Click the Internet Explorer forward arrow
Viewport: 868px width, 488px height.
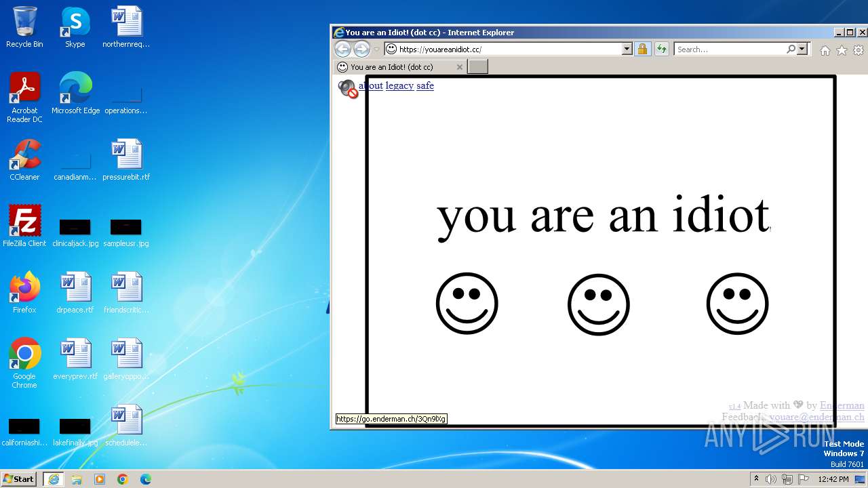[x=362, y=49]
